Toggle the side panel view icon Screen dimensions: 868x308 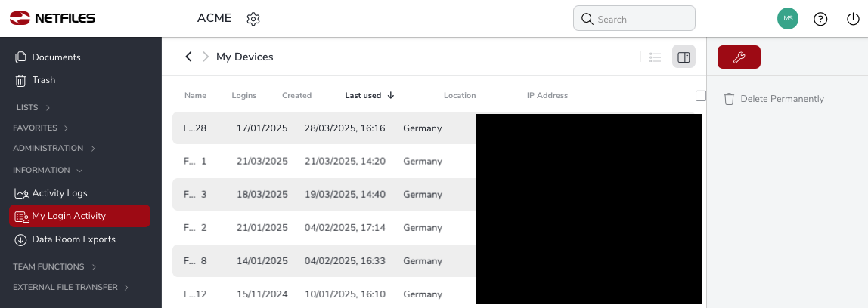point(684,57)
